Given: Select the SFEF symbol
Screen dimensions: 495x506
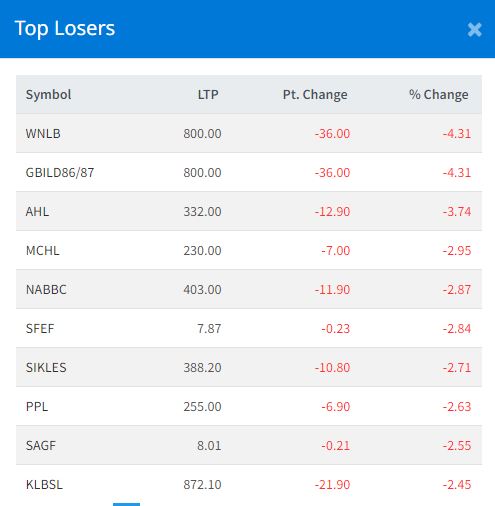Looking at the screenshot, I should 40,329.
